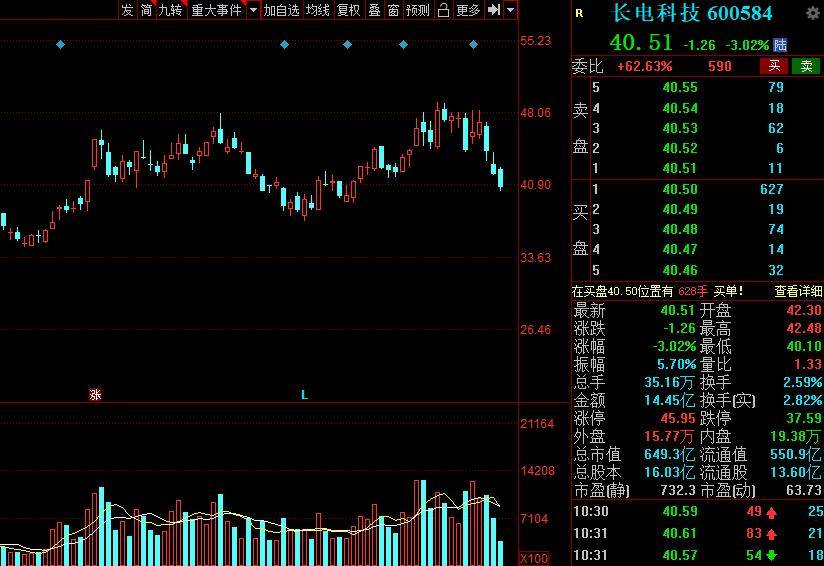Click buy level 1 volume 627
Screen dimensions: 824x566
[x=771, y=189]
